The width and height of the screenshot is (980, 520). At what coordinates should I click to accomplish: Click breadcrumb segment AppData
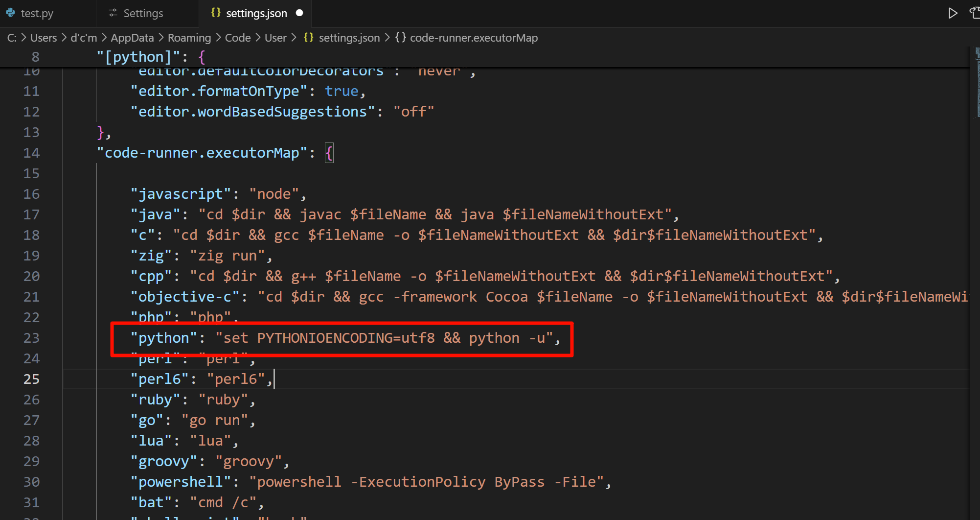click(132, 38)
